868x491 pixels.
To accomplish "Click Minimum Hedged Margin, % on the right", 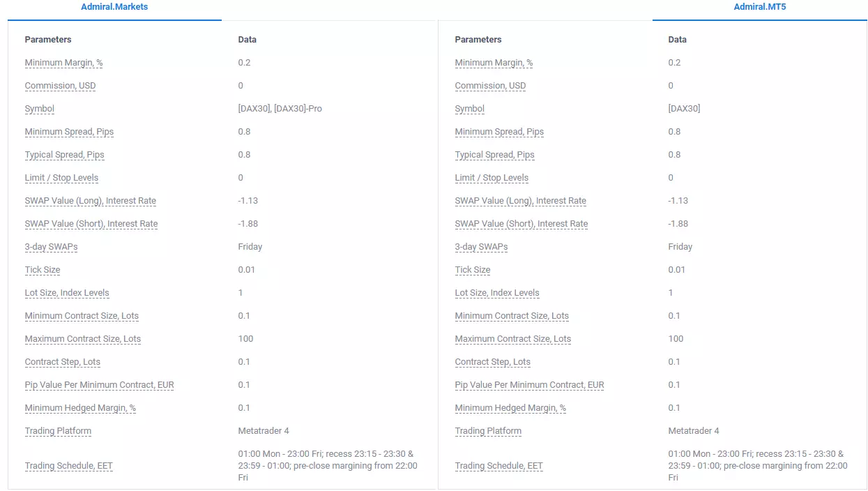I will click(x=510, y=408).
